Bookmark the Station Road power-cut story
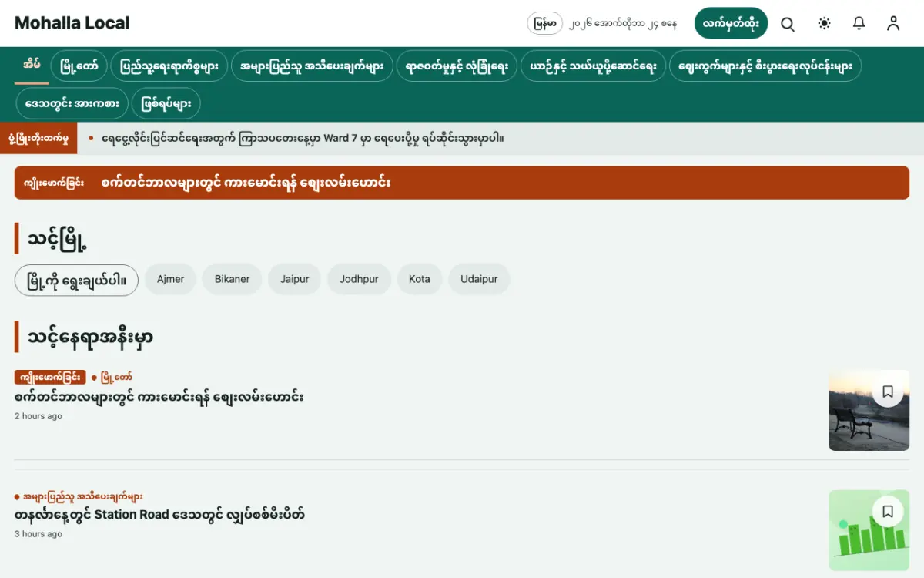The height and width of the screenshot is (578, 924). coord(888,511)
